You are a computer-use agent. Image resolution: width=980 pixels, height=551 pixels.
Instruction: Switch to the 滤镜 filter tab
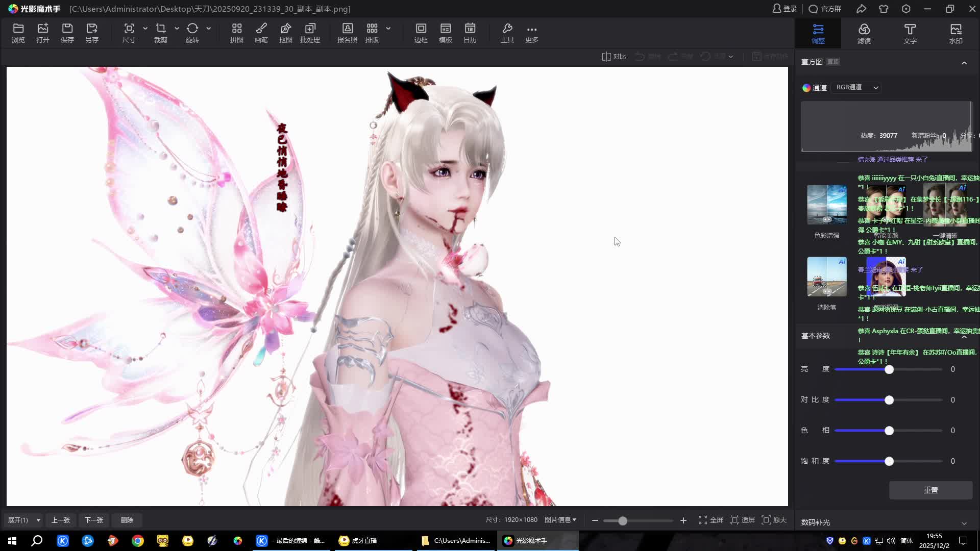click(864, 33)
